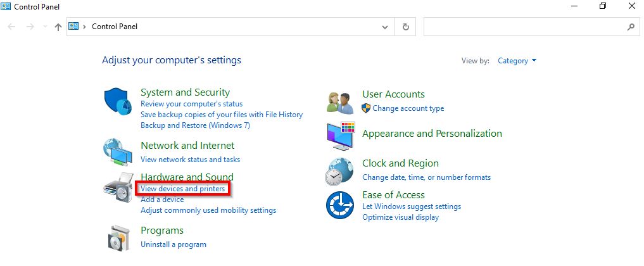Click Control Panel breadcrumb in address bar
Image resolution: width=644 pixels, height=266 pixels.
coord(115,27)
